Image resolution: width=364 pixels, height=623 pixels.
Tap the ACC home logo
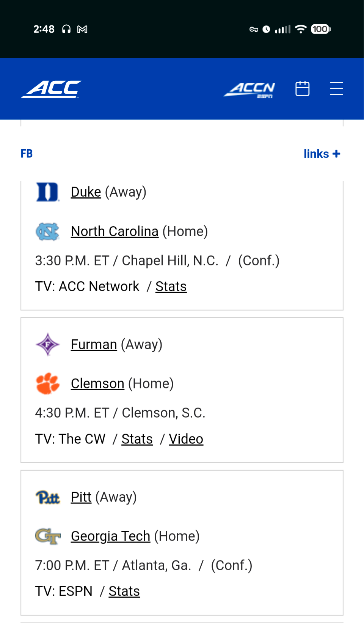coord(51,89)
